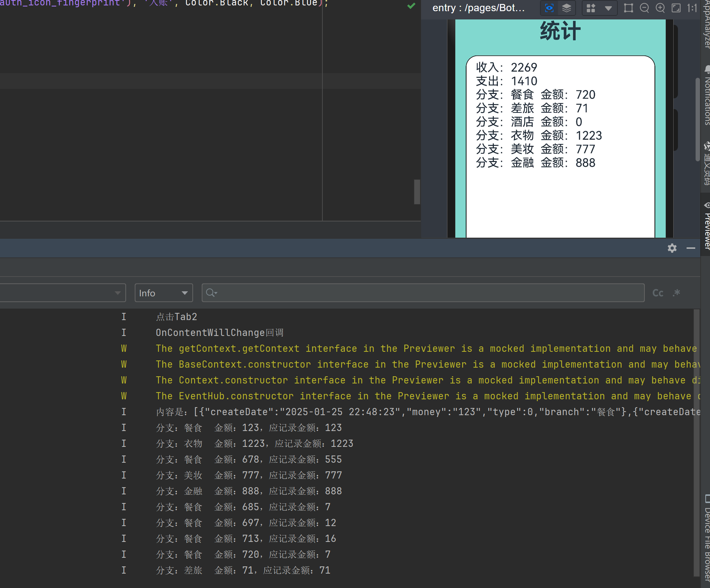Reset Previewer zoom to 1:1
710x588 pixels.
coord(692,8)
